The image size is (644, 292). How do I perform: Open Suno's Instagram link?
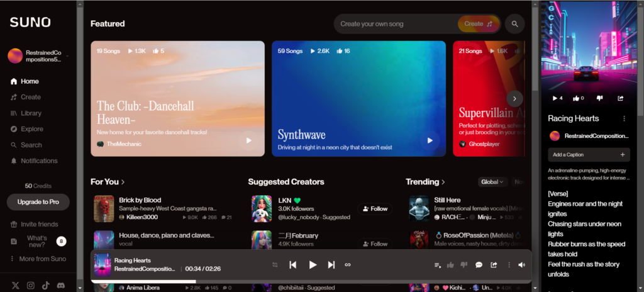pyautogui.click(x=31, y=286)
